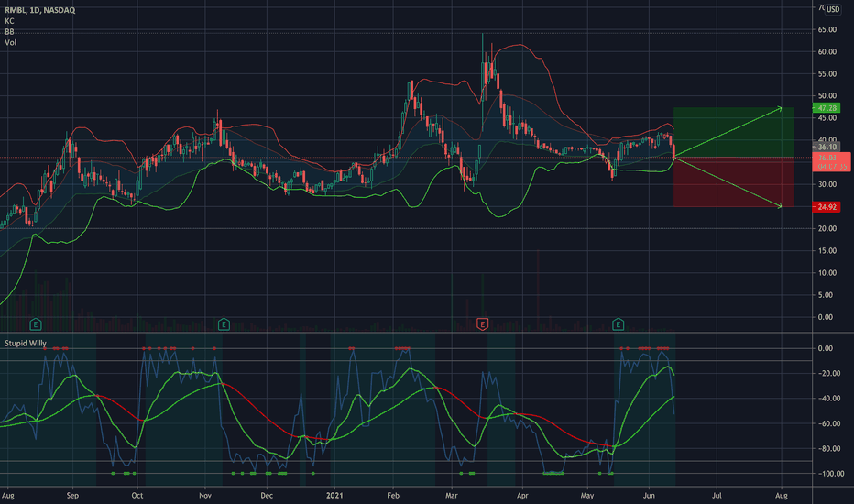Viewport: 854px width, 504px height.
Task: Click the Jun label on the time axis
Action: point(649,495)
